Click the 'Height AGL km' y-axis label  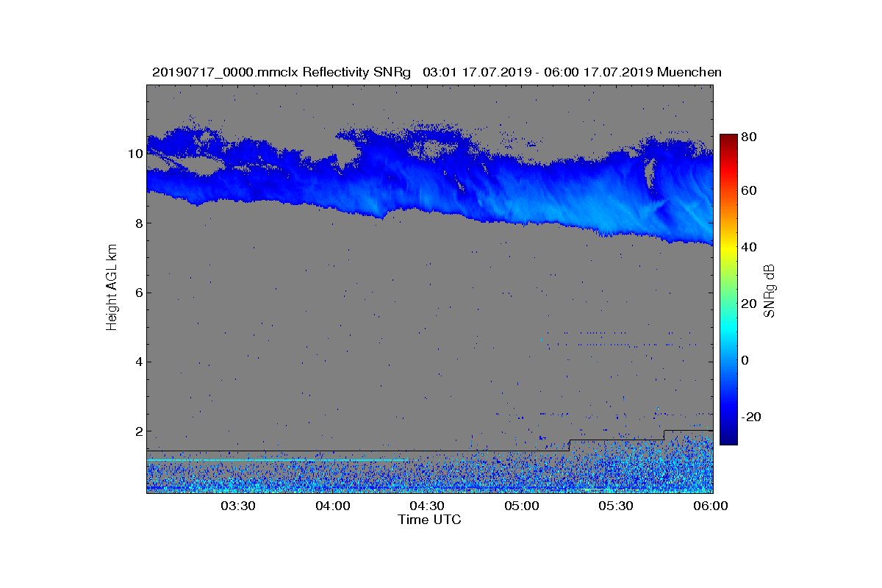click(112, 288)
